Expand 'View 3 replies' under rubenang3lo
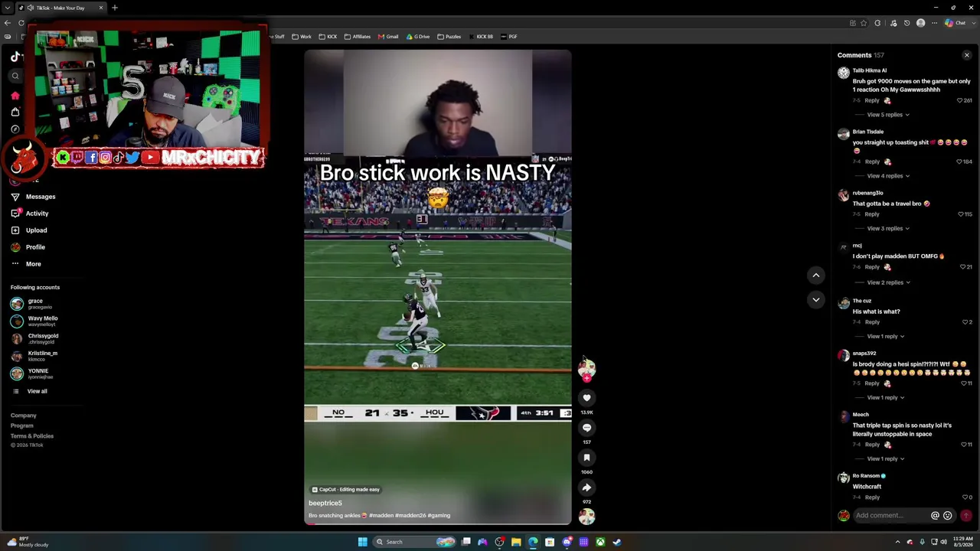This screenshot has height=551, width=980. 888,229
